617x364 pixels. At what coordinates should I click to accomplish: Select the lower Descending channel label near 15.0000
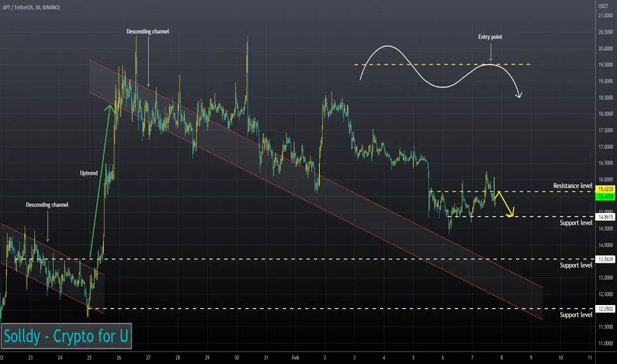click(47, 205)
